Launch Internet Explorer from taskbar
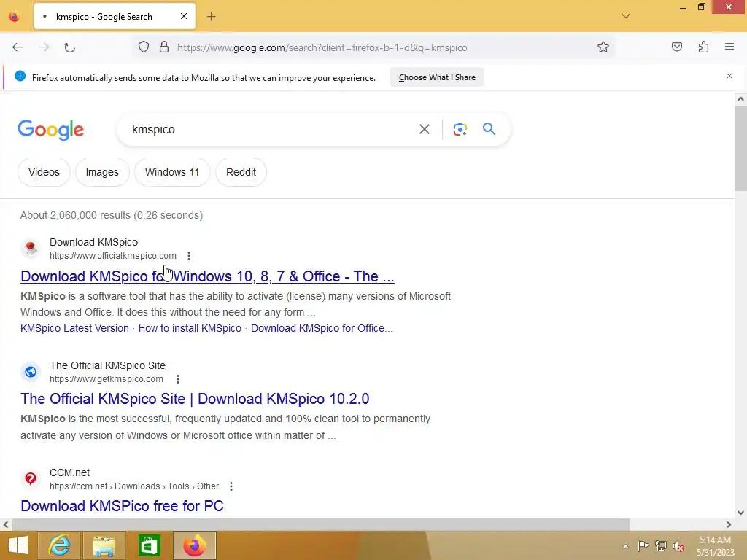Viewport: 747px width, 560px height. pos(59,545)
